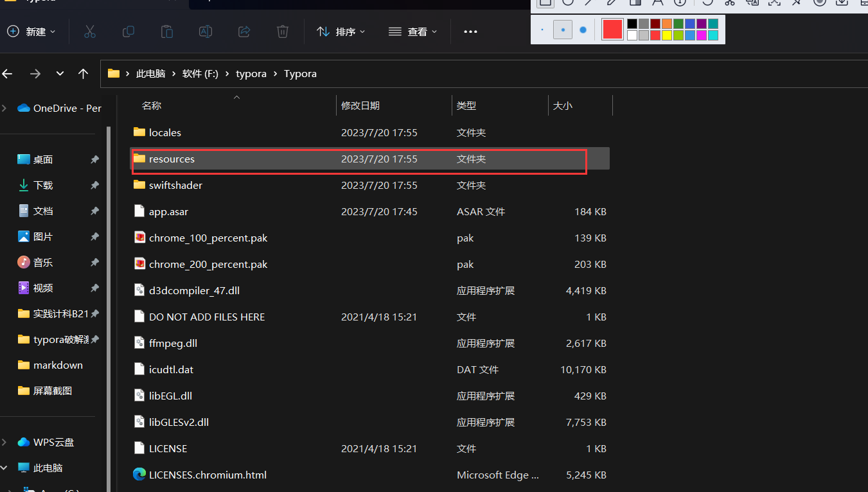Click the Cut scissors icon in toolbar
Screen dimensions: 868x492
click(x=89, y=31)
